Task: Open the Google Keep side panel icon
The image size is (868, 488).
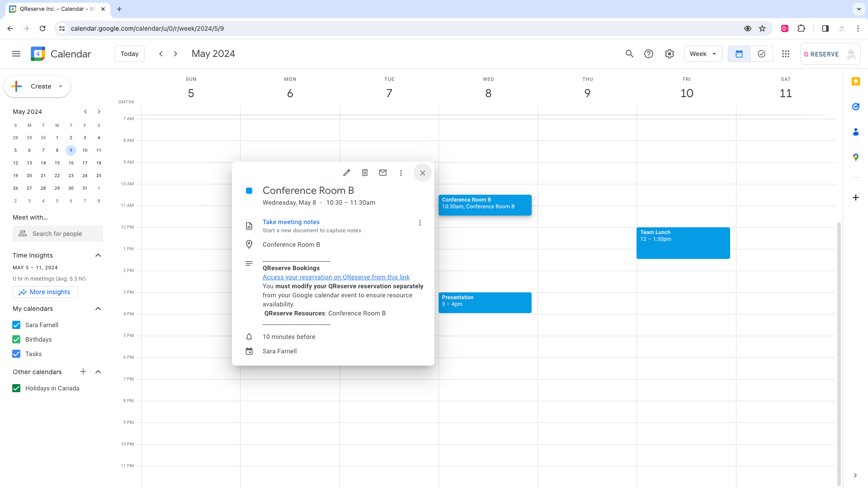Action: (x=855, y=81)
